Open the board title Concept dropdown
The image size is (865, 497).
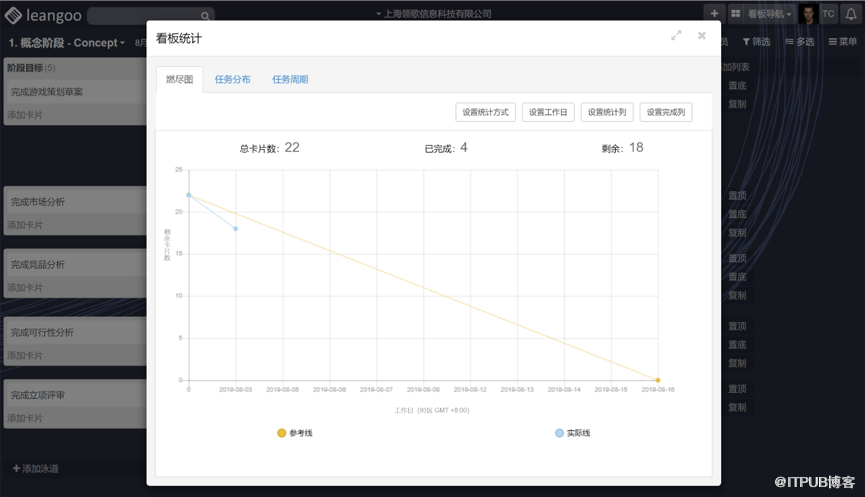tap(67, 43)
